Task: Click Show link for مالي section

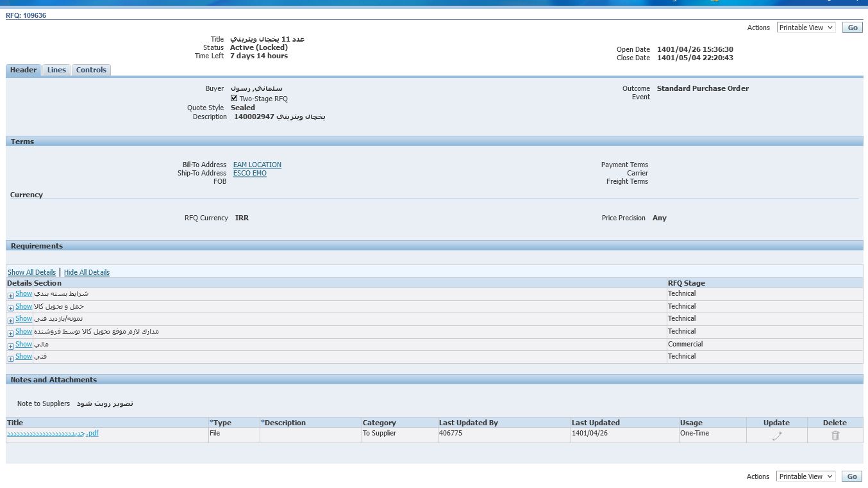Action: [24, 344]
